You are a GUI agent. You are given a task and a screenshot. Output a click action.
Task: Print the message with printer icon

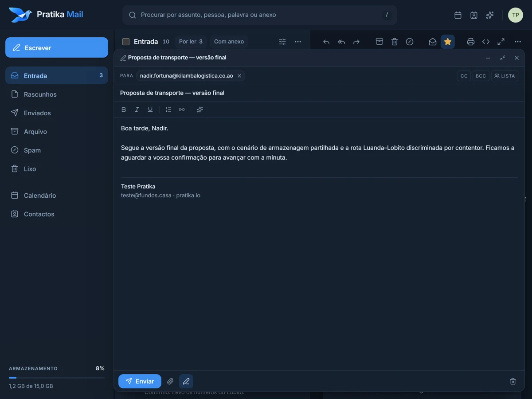pyautogui.click(x=471, y=42)
